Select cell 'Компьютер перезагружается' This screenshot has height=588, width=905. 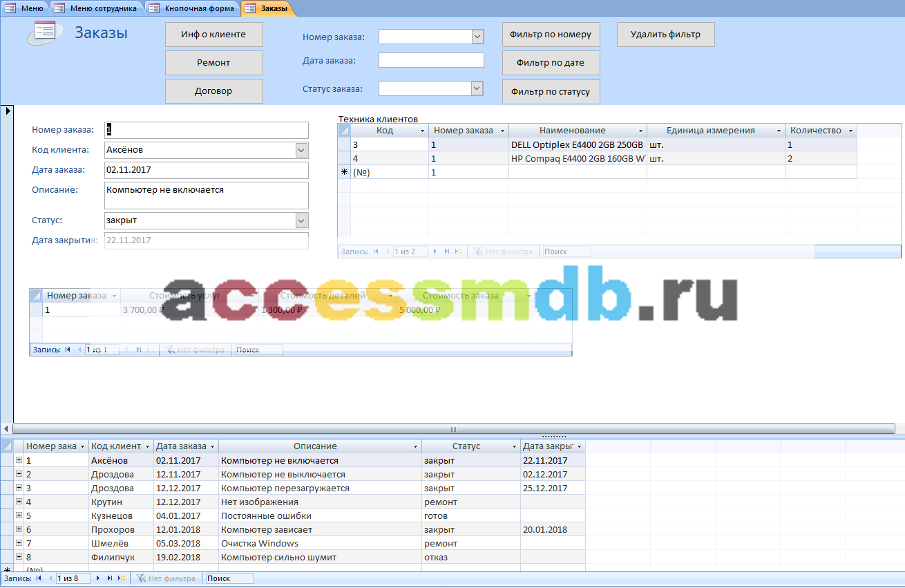320,488
